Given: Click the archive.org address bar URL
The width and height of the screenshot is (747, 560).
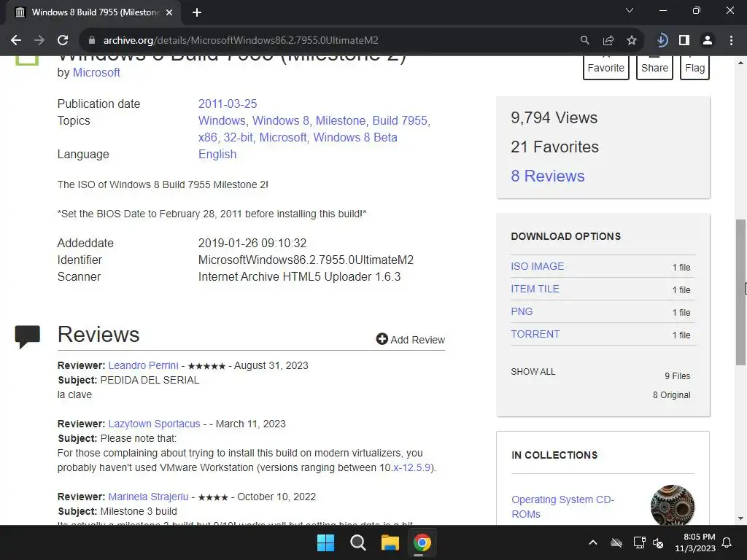Looking at the screenshot, I should tap(241, 41).
